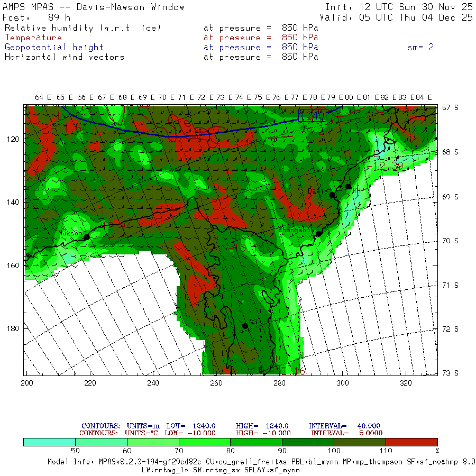Click the Davis station marker dot
Viewport: 476px width, 476px height.
pyautogui.click(x=332, y=195)
